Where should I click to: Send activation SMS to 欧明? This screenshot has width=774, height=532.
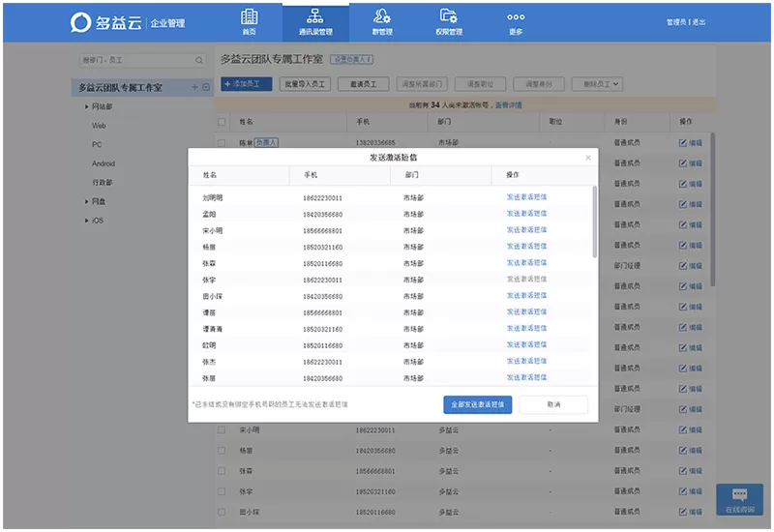point(526,344)
